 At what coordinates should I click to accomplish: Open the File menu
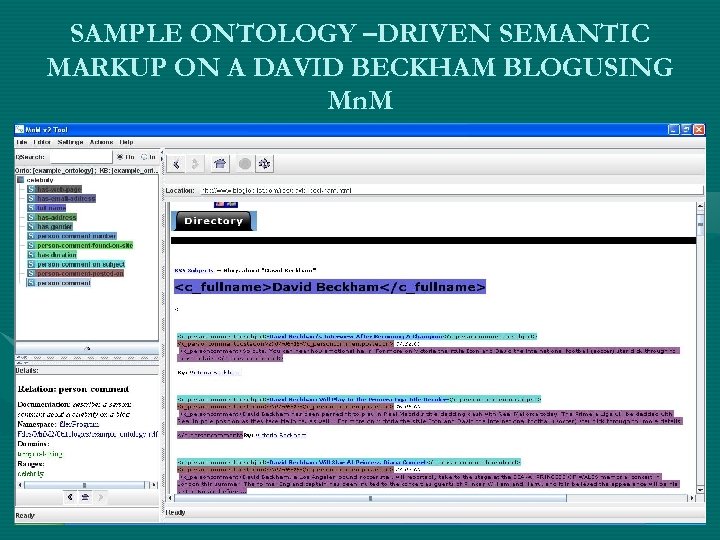click(x=22, y=142)
